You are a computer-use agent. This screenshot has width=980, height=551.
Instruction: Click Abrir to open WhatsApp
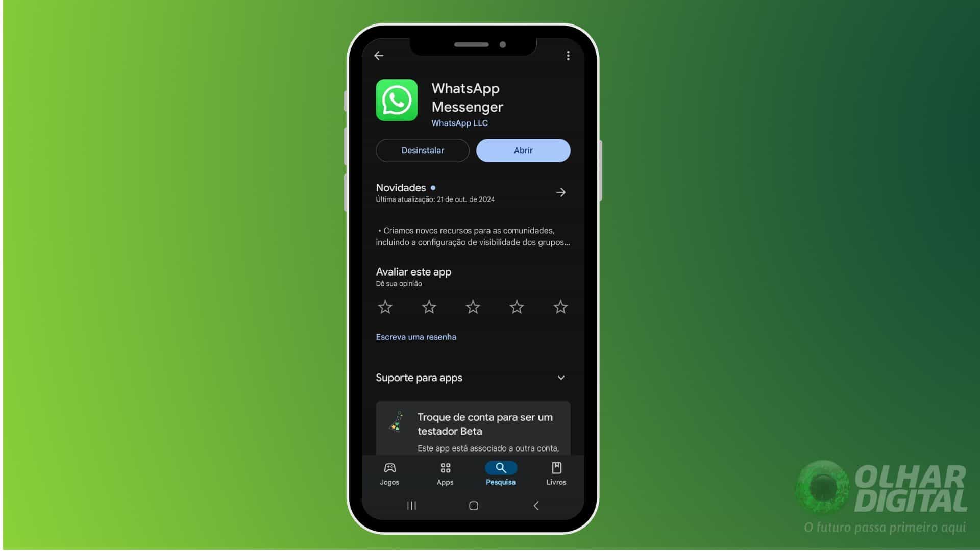pos(523,149)
